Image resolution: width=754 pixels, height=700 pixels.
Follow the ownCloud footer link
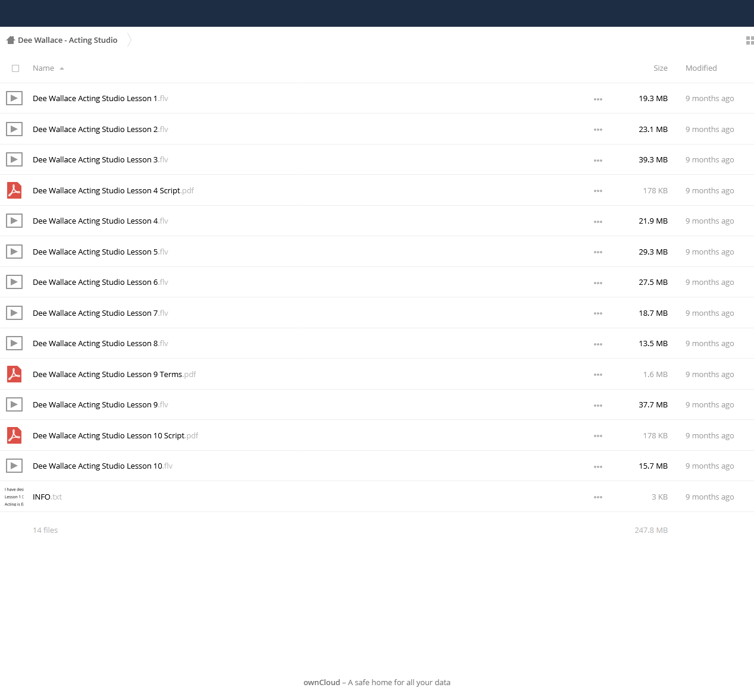322,683
